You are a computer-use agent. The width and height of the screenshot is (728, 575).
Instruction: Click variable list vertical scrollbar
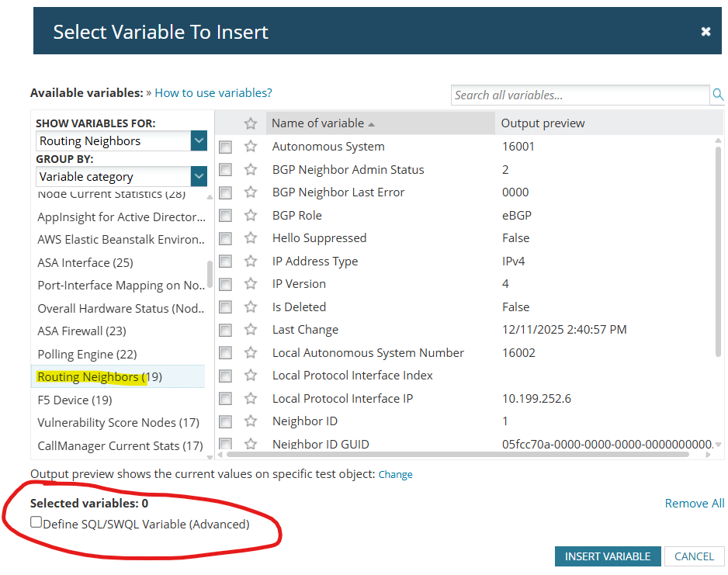click(718, 252)
